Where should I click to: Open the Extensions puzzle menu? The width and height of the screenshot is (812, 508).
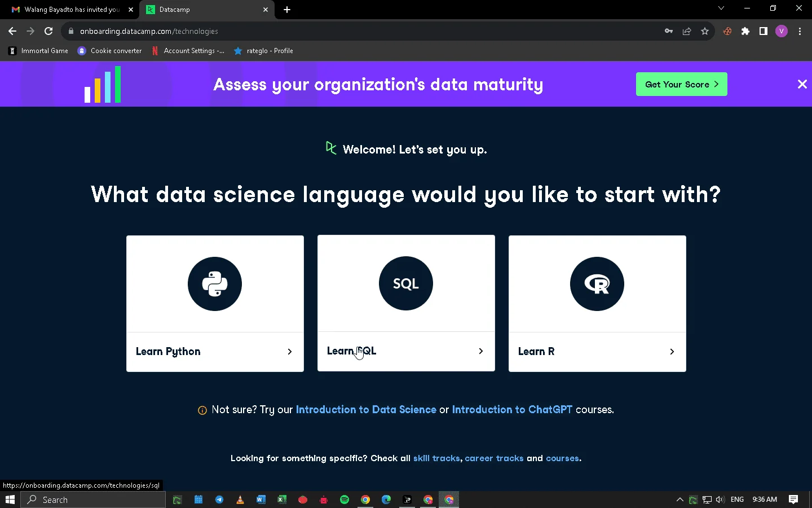745,31
